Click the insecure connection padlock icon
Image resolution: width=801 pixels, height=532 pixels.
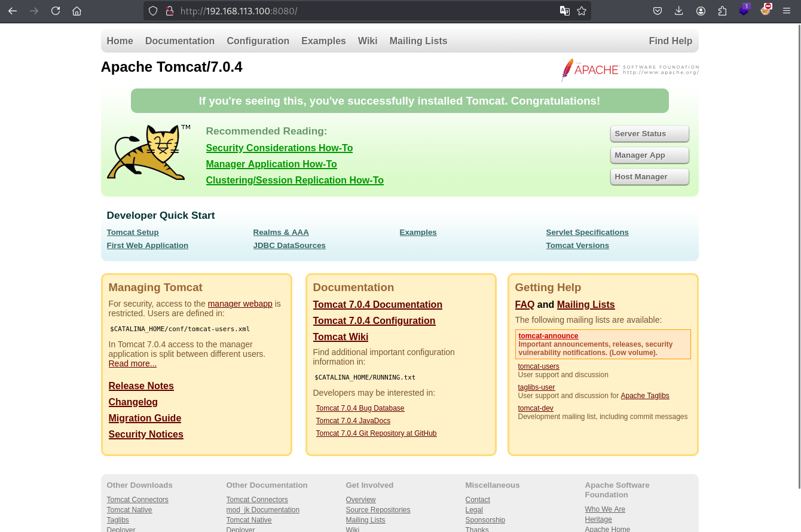coord(169,11)
